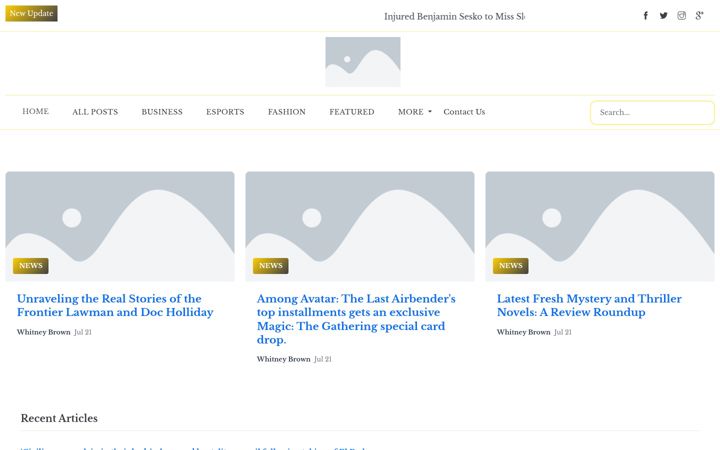Open Latest Fresh Mystery and Thriller title
The image size is (720, 450).
(x=589, y=305)
